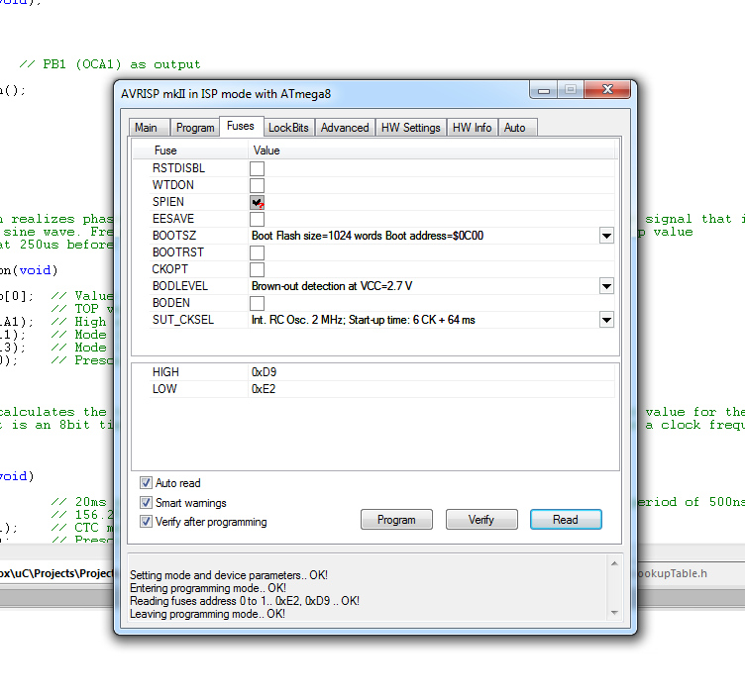The height and width of the screenshot is (700, 745).
Task: Switch to the Main tab
Action: 149,128
